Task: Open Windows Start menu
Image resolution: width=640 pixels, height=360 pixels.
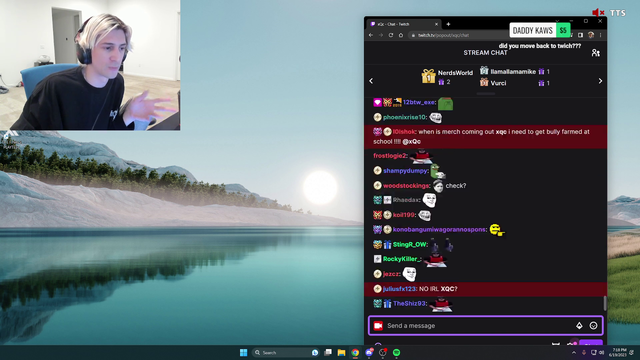Action: (244, 352)
